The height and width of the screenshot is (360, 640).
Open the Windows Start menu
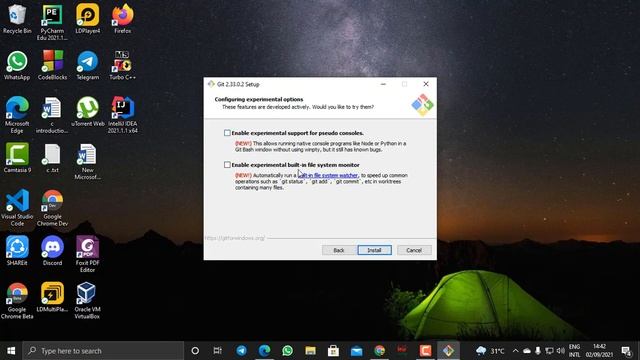[x=11, y=351]
